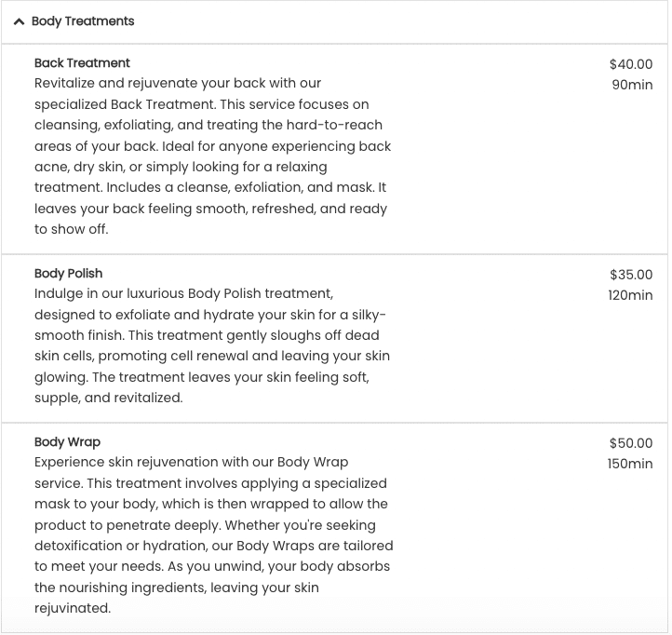Open the Back Treatment description text
Screen dimensions: 672x635
pyautogui.click(x=212, y=156)
